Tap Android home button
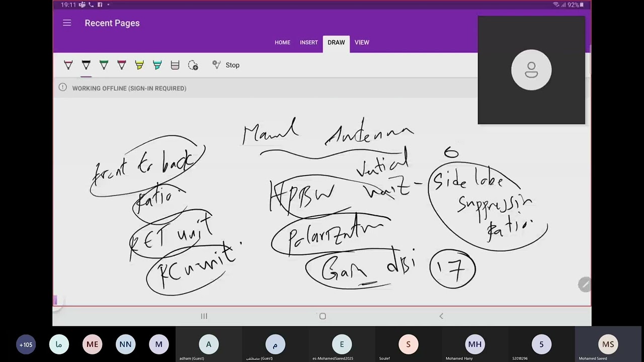Screen dimensions: 644x362 pyautogui.click(x=323, y=316)
